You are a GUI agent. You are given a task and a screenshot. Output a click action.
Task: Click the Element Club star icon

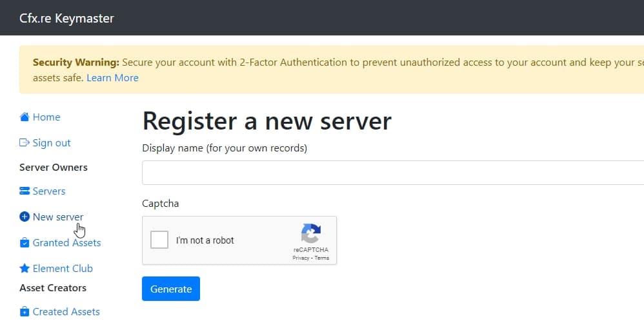pyautogui.click(x=25, y=269)
